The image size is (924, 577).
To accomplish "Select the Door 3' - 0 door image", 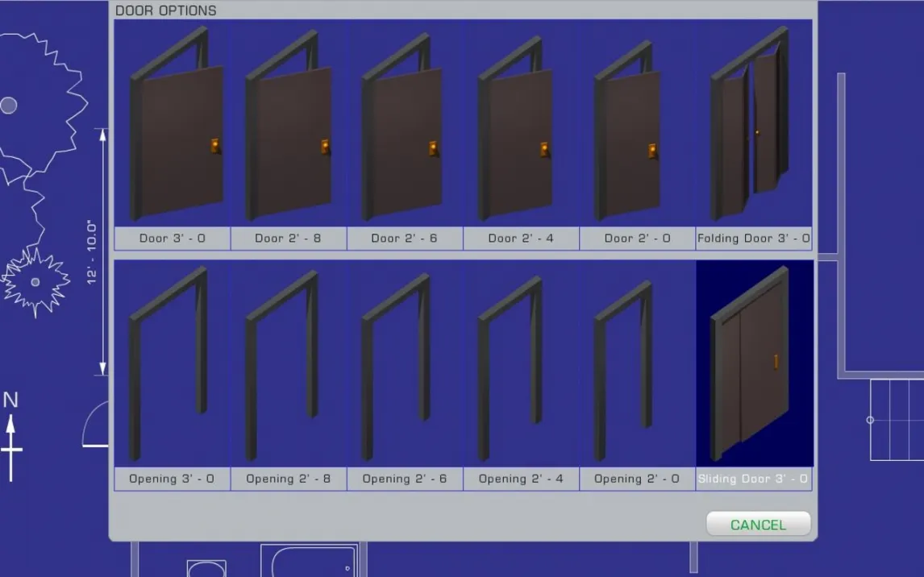I will coord(173,124).
